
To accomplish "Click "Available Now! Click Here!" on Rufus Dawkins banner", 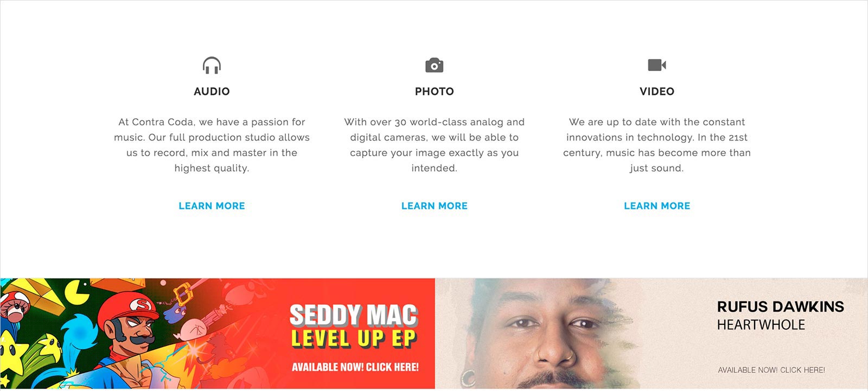I will coord(771,370).
